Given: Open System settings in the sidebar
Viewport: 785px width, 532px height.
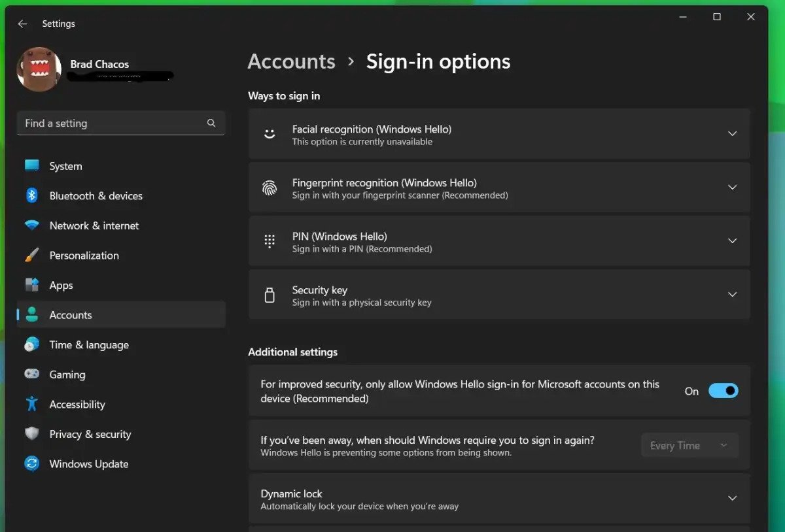Looking at the screenshot, I should tap(65, 166).
